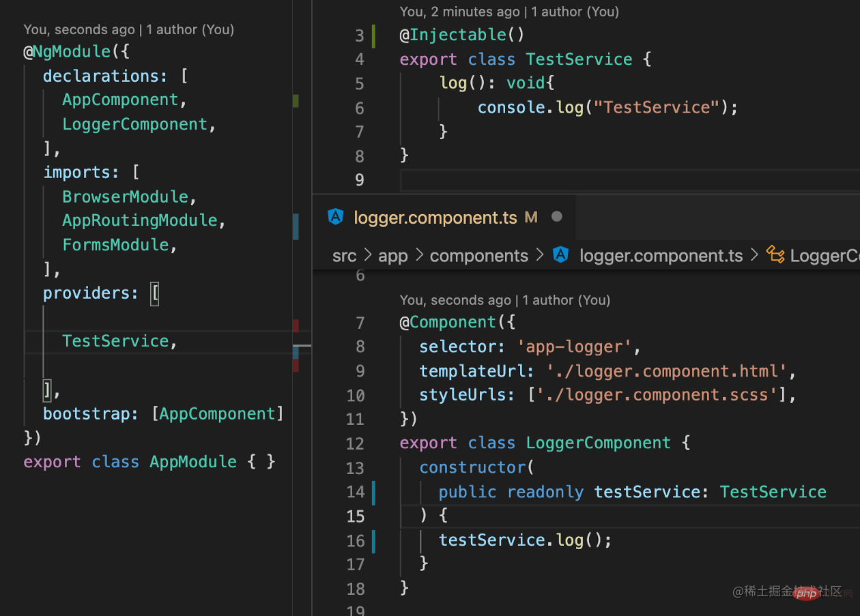The height and width of the screenshot is (616, 860).
Task: Click the author CodeLens above @NgModule
Action: (x=129, y=29)
